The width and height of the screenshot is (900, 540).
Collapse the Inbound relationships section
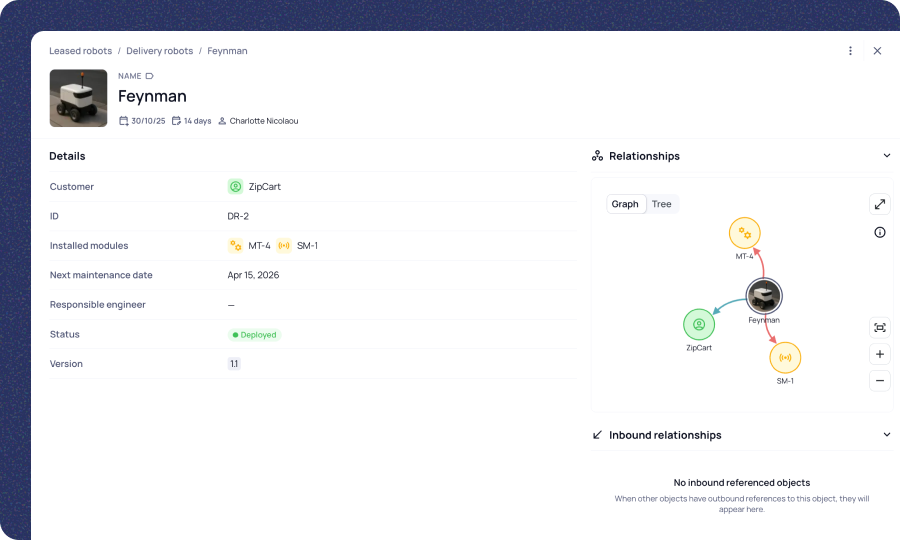click(886, 435)
